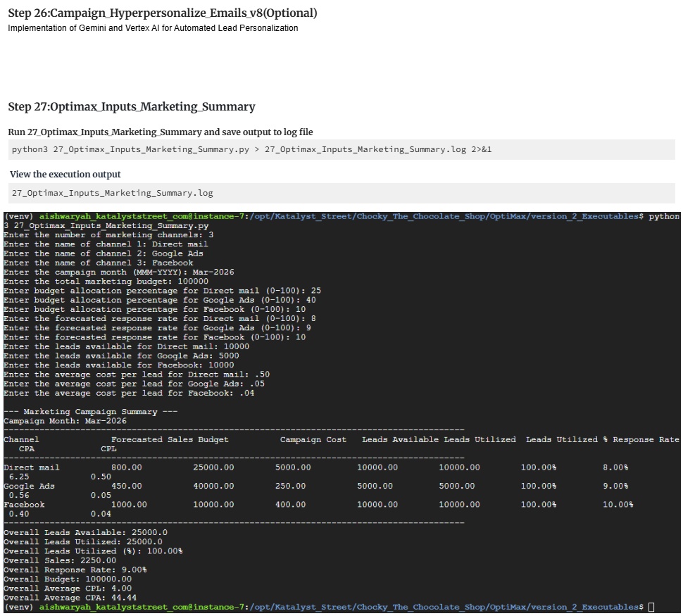Click the Direct mail budget value 25000.00
683x616 pixels.
[213, 467]
